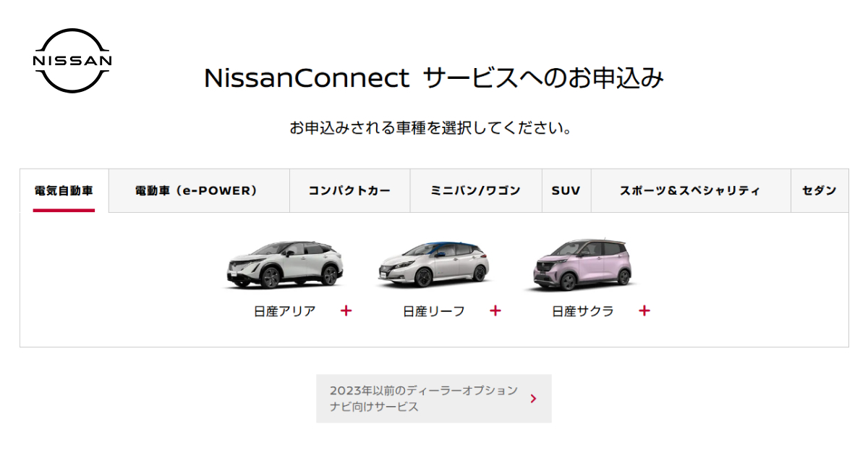Click the 日産リーフ label
868x456 pixels.
click(434, 311)
